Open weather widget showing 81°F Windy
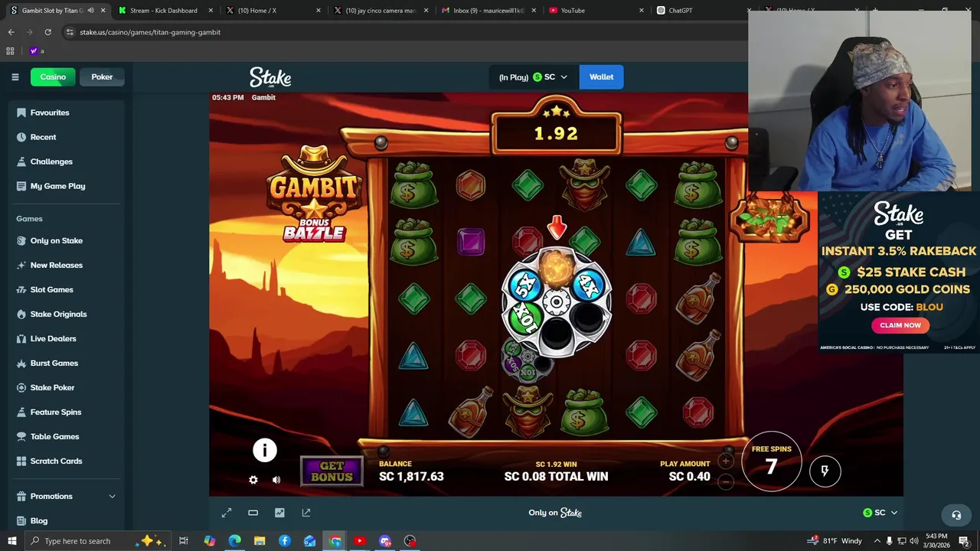This screenshot has height=551, width=980. (835, 541)
